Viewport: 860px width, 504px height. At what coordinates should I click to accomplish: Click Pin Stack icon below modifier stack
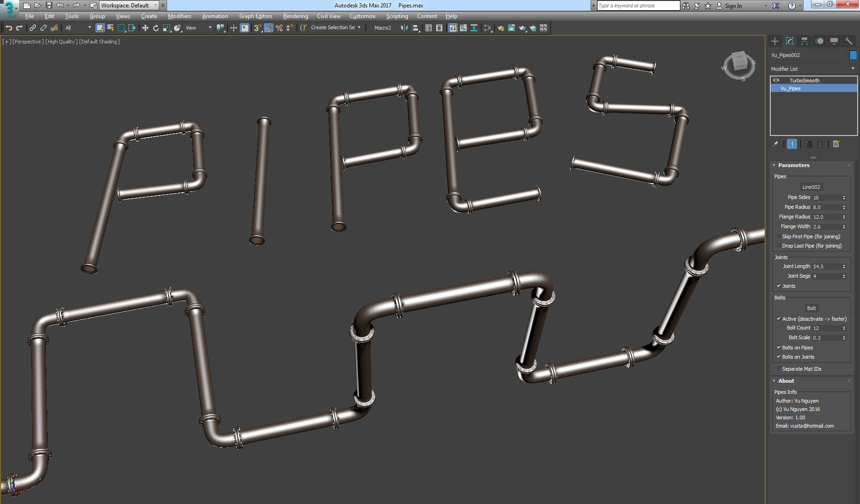point(775,144)
